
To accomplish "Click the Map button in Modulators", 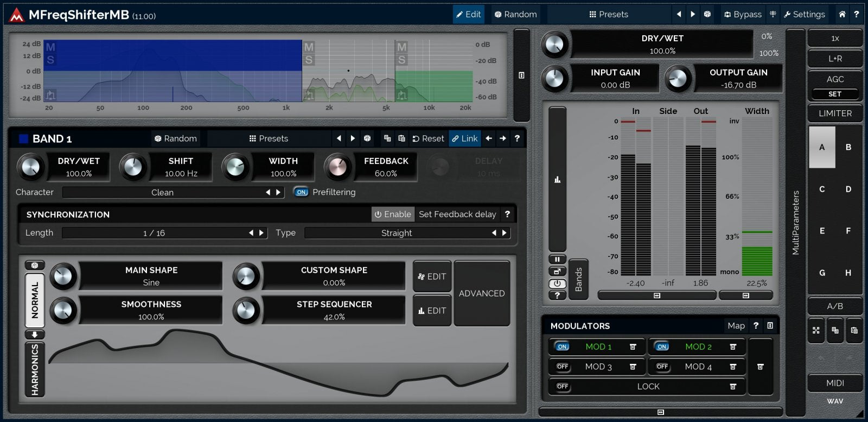I will pos(736,325).
